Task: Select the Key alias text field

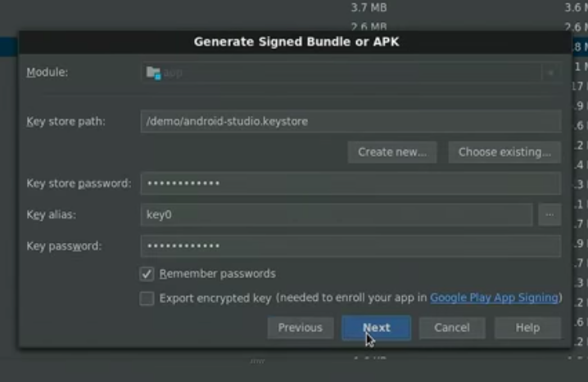Action: [336, 214]
